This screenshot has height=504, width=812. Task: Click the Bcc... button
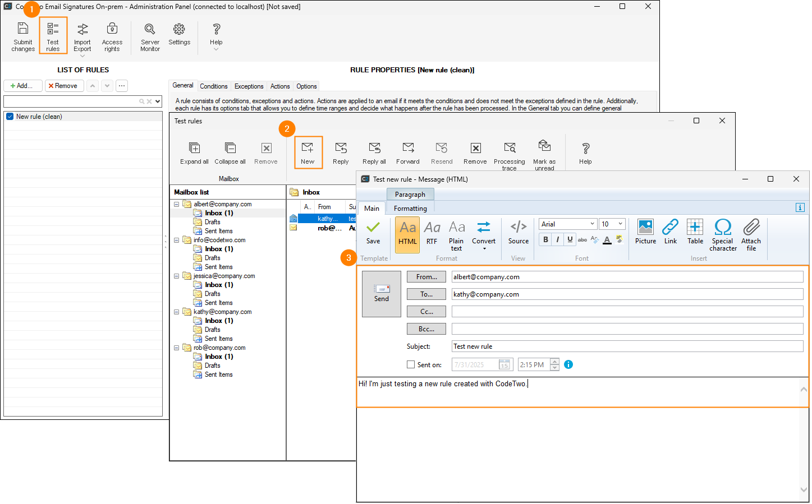426,329
